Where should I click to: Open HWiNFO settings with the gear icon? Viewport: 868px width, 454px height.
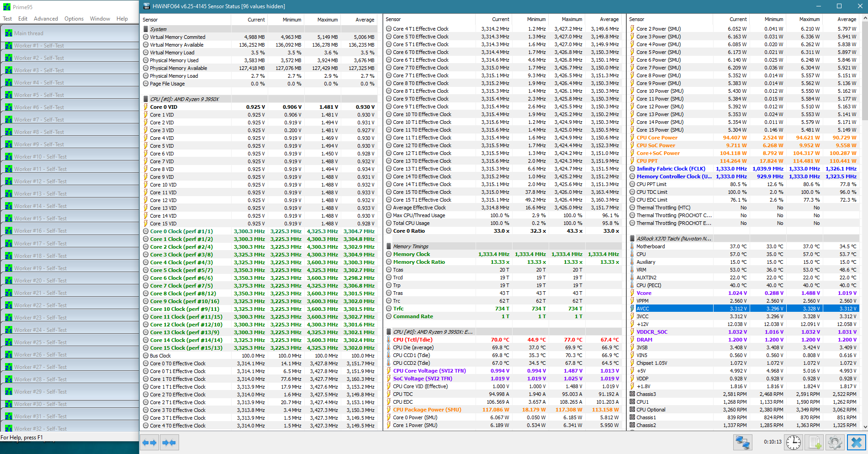click(x=835, y=443)
